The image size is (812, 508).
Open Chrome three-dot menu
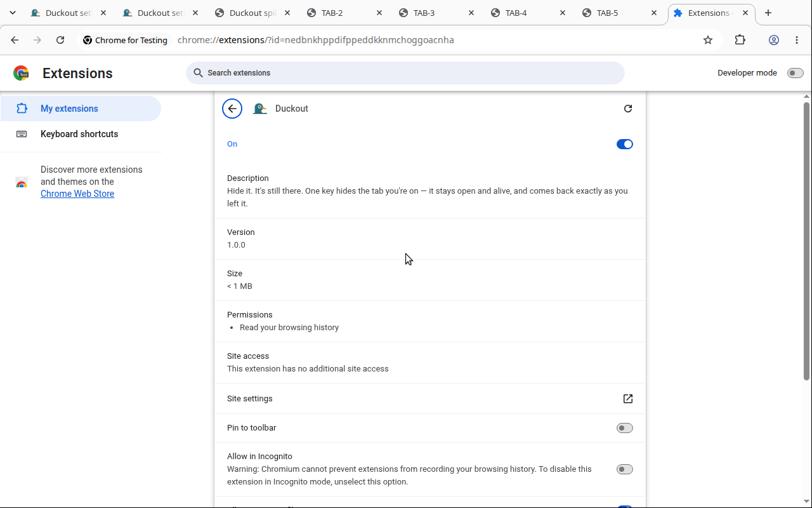797,40
